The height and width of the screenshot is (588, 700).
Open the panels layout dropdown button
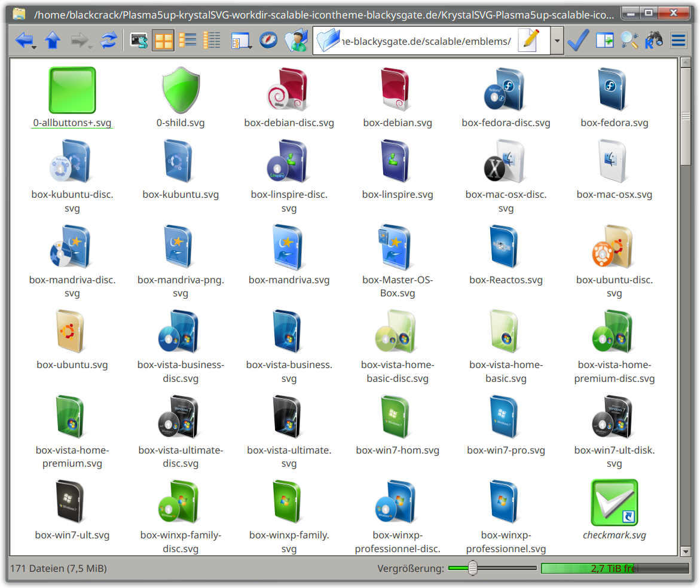(241, 41)
